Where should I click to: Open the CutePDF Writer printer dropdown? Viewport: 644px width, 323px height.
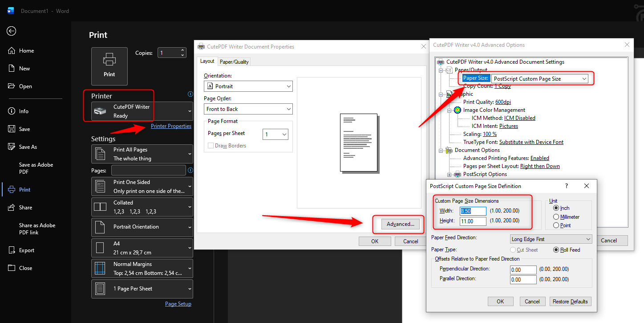142,111
